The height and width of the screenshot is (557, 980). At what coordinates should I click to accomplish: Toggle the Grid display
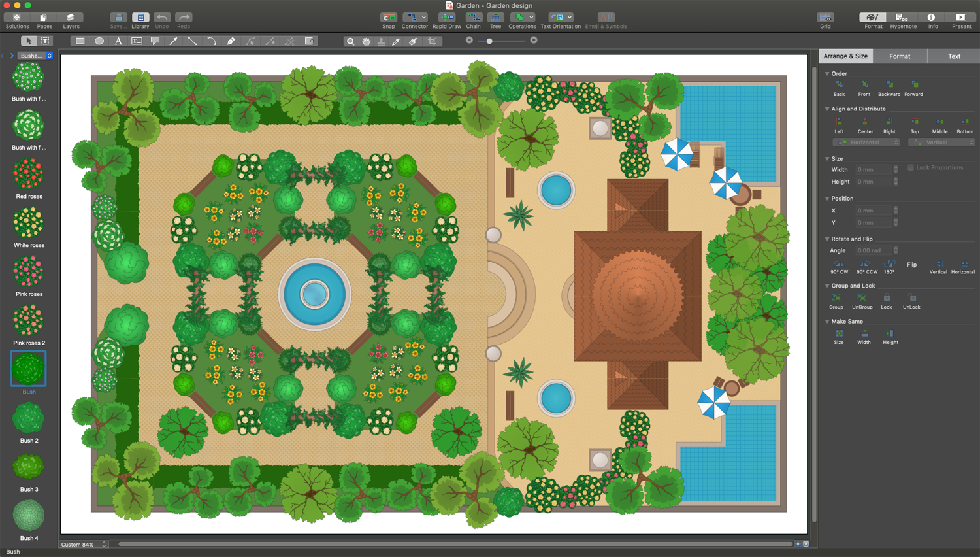click(x=826, y=21)
